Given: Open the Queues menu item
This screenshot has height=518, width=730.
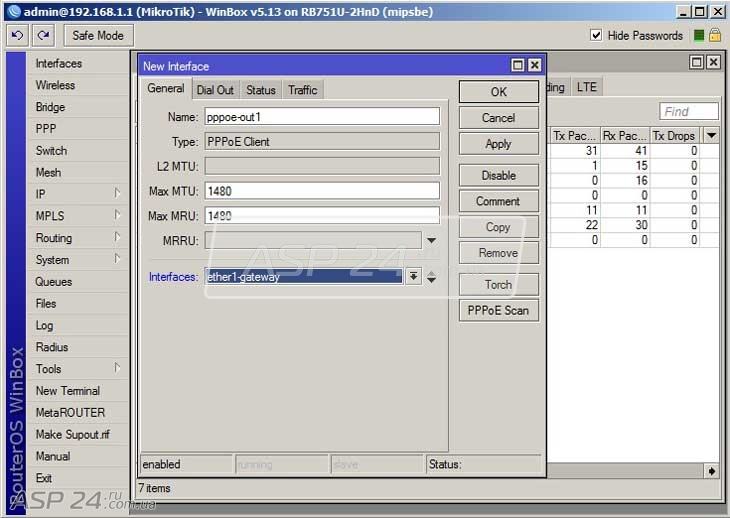Looking at the screenshot, I should coord(54,282).
